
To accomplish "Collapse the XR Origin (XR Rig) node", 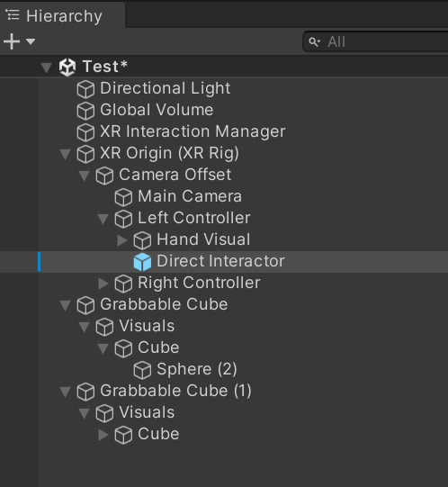I will click(65, 154).
